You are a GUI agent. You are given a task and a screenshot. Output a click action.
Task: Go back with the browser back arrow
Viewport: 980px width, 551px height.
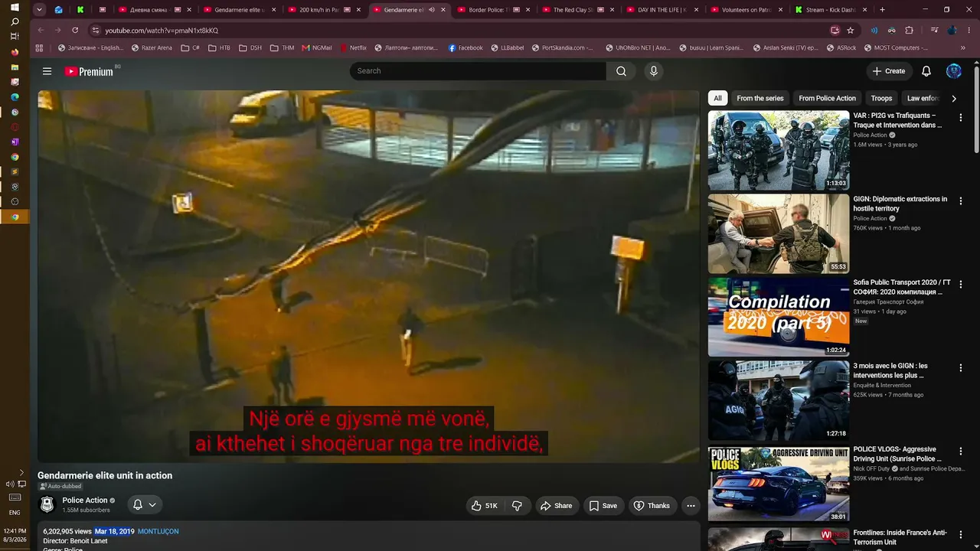coord(41,30)
